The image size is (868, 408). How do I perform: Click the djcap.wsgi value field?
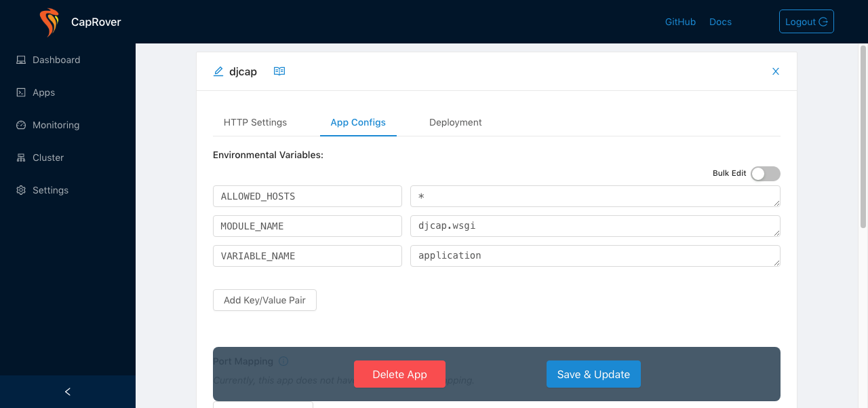tap(595, 226)
